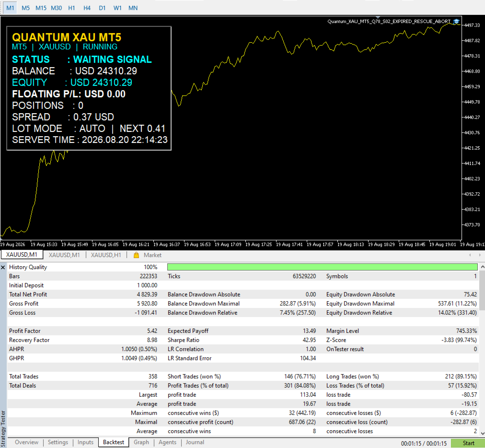Click Sharpe Ratio value 42.95
The width and height of the screenshot is (485, 448).
309,340
